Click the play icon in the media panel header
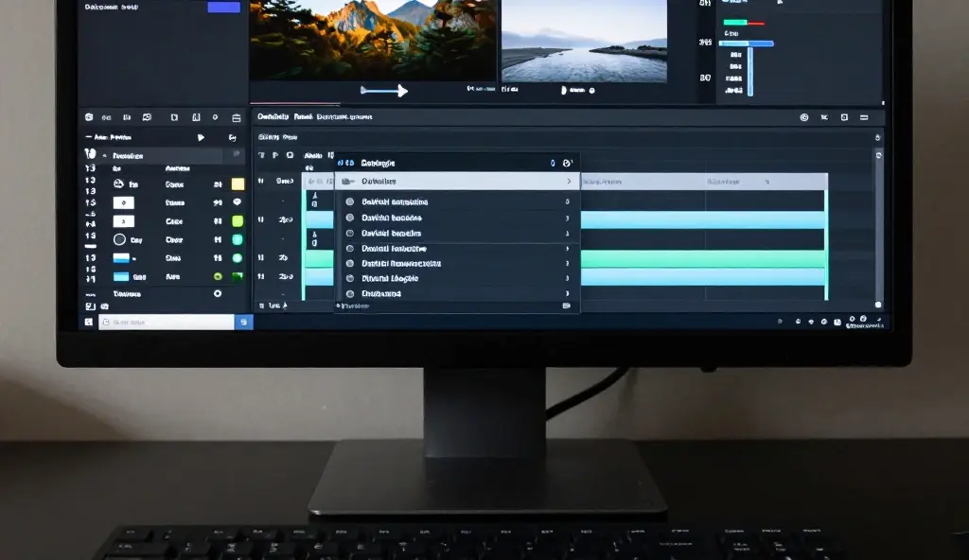 coord(202,136)
